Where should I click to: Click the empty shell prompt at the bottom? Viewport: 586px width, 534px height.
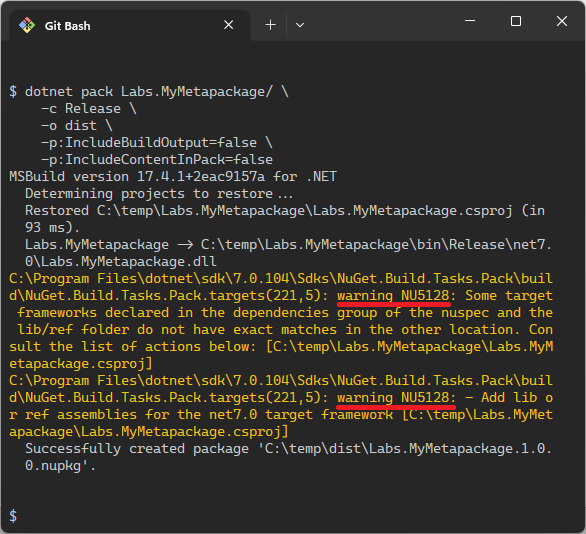click(13, 516)
